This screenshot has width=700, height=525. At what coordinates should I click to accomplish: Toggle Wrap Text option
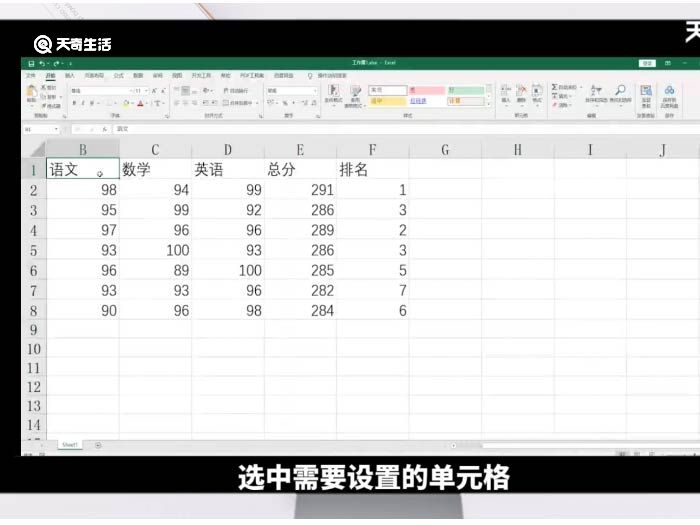click(x=235, y=91)
